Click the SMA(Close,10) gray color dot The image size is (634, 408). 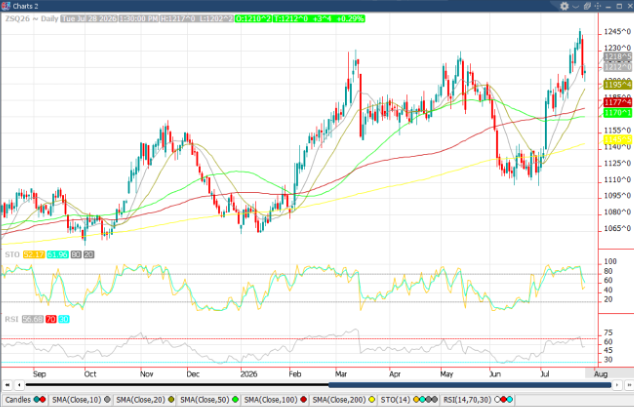pos(107,400)
